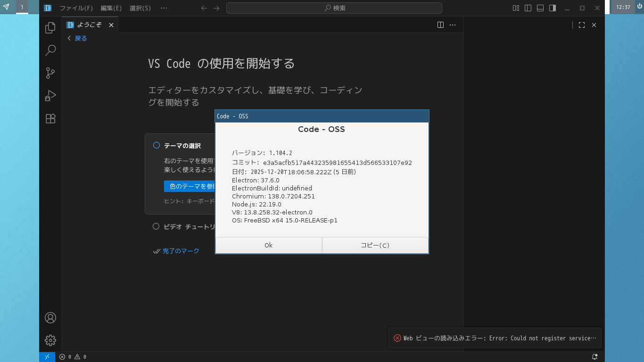Open the Web ビュー error notification

495,338
